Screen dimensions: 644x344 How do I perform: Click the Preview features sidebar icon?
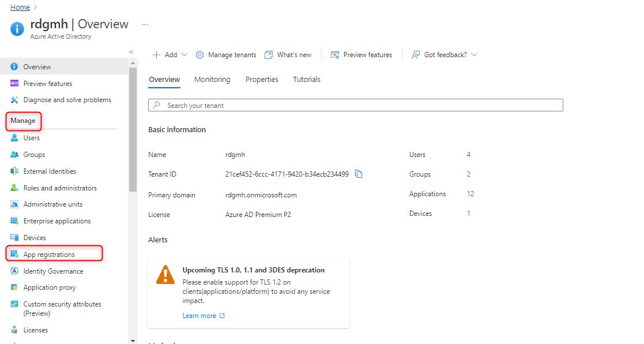pyautogui.click(x=14, y=84)
